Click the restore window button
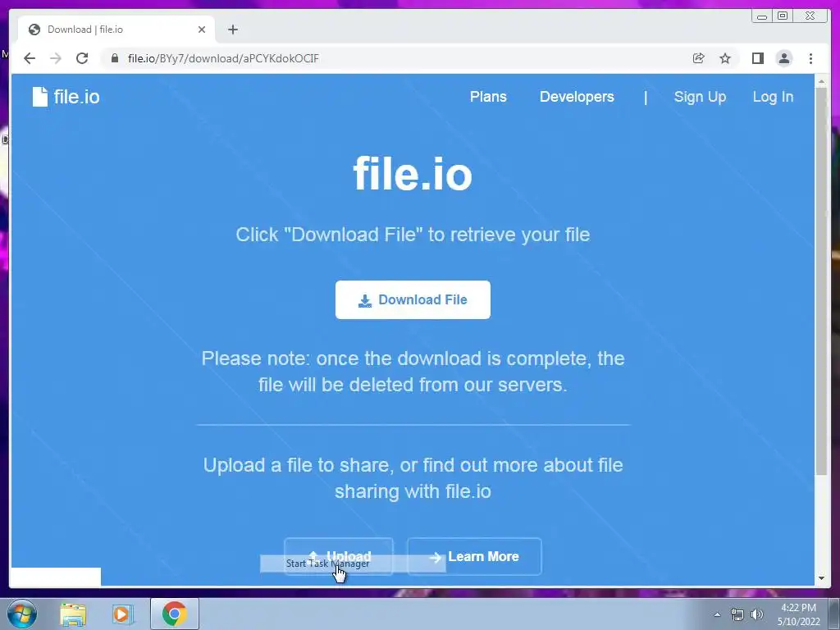840x630 pixels. click(783, 16)
